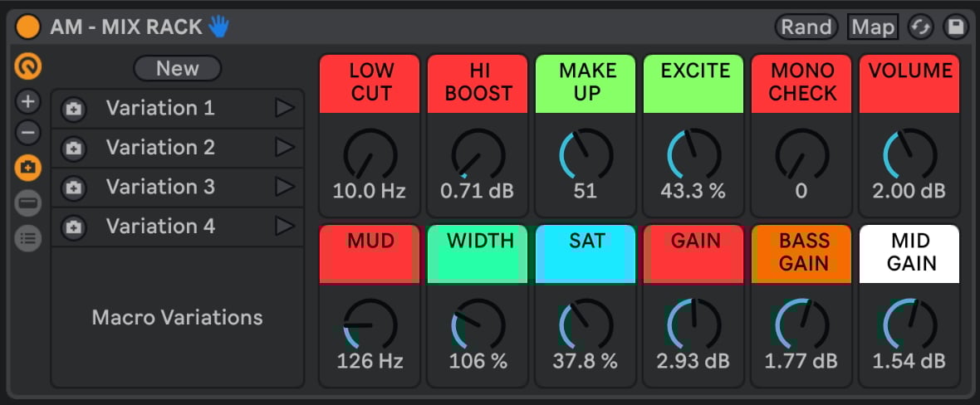Click the BASS GAIN macro label
The height and width of the screenshot is (405, 980).
pos(802,255)
